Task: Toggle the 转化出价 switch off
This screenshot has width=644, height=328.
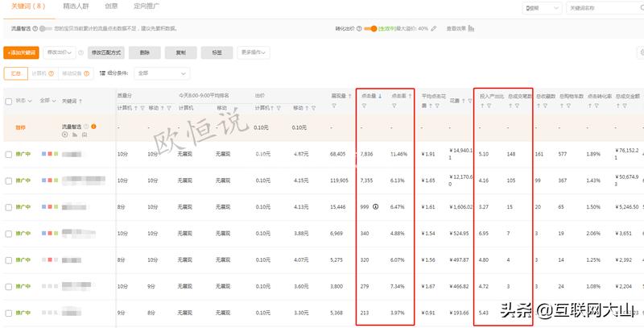Action: point(370,29)
